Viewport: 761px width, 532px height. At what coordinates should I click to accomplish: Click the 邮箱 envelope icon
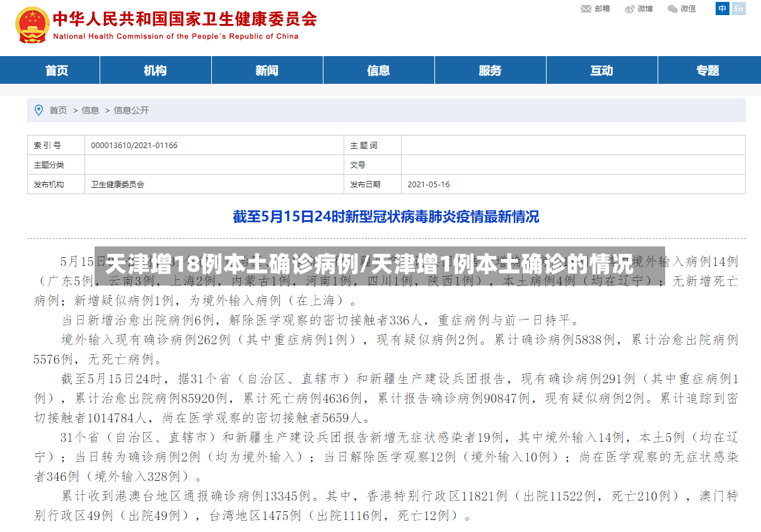point(586,9)
